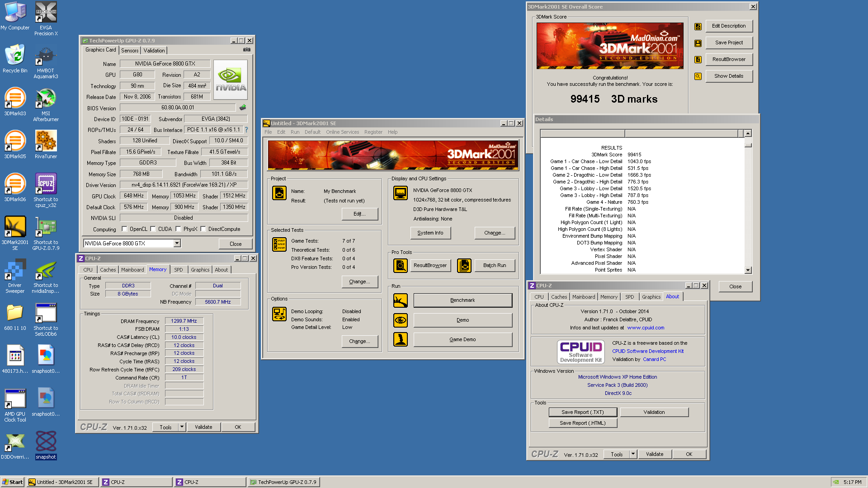Click the 5:17 PM system clock
This screenshot has height=488, width=868.
(x=853, y=482)
